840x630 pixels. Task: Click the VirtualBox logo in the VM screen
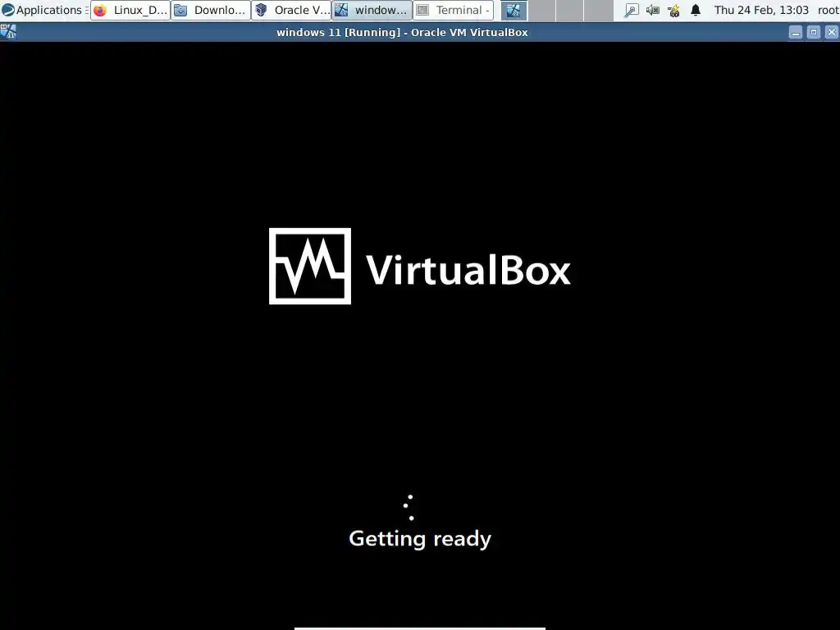419,267
